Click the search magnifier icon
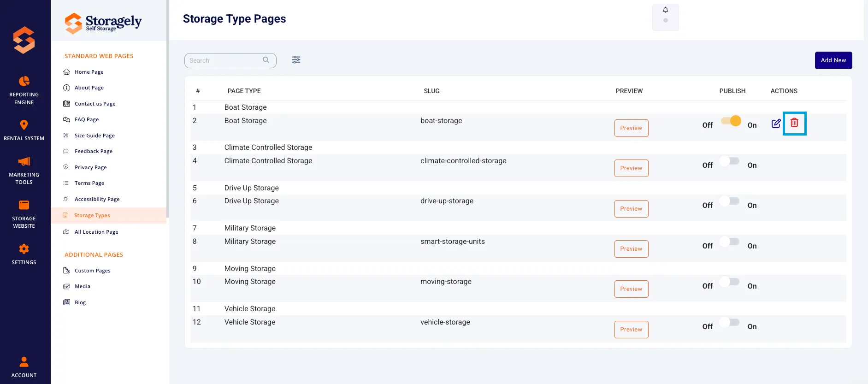 click(266, 60)
